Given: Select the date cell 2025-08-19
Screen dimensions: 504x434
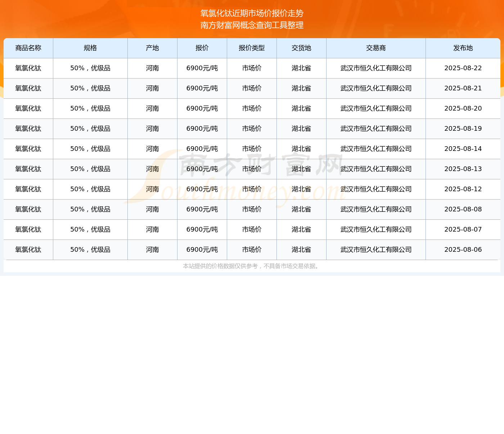Looking at the screenshot, I should [463, 129].
